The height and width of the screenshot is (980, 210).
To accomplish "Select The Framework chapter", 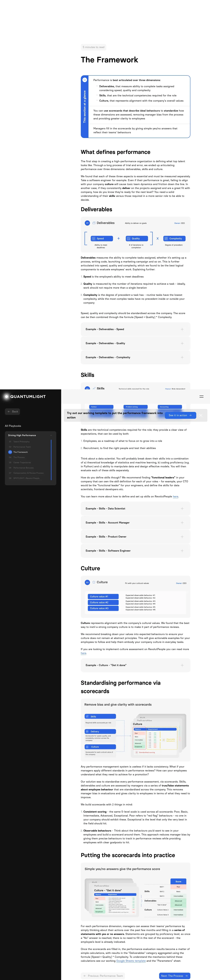I will [21, 452].
